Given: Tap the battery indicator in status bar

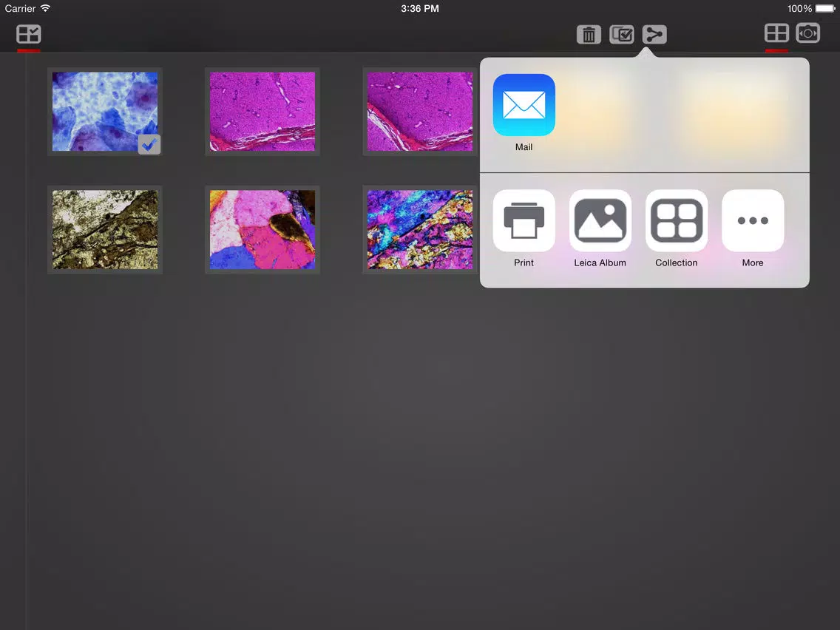Looking at the screenshot, I should pyautogui.click(x=825, y=9).
